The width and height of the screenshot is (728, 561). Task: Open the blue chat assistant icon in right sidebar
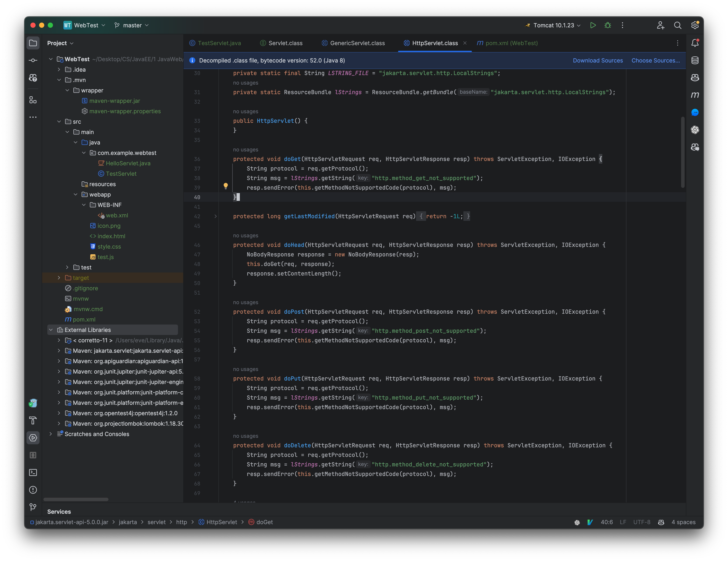pos(695,112)
